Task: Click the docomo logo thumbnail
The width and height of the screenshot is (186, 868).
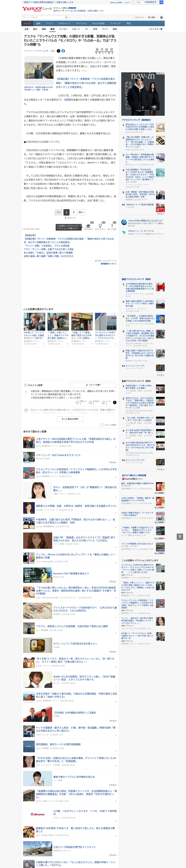Action: click(38, 814)
